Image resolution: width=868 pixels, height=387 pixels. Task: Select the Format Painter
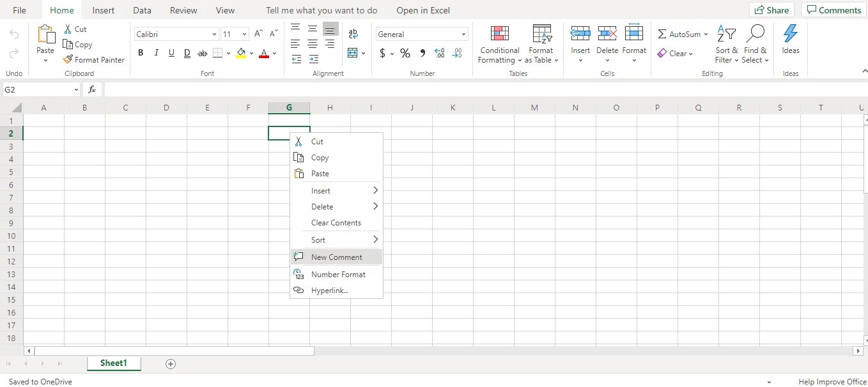coord(93,59)
